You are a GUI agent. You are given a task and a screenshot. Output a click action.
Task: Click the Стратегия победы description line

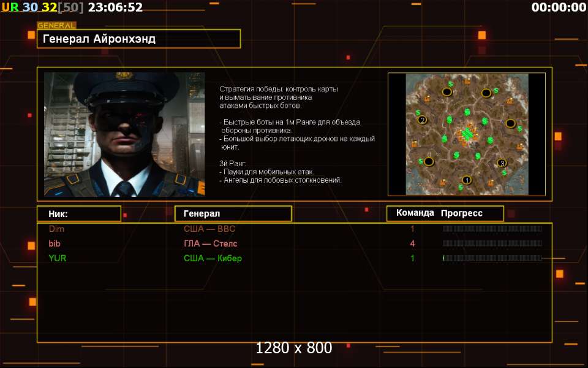[x=279, y=89]
